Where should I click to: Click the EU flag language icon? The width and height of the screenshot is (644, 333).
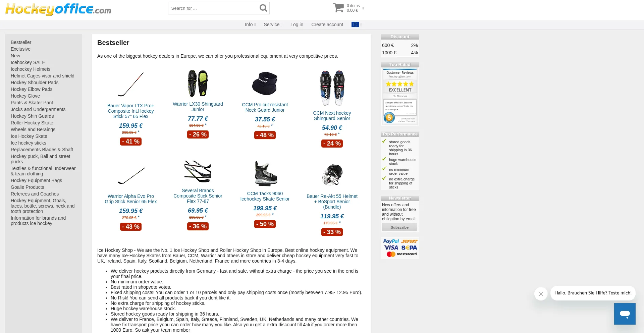click(x=355, y=24)
